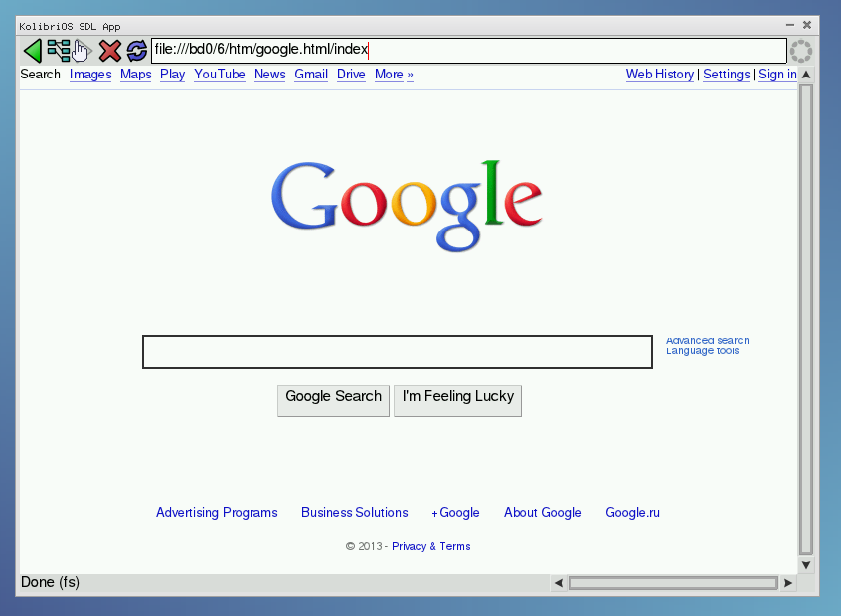Click the I'm Feeling Lucky button
841x616 pixels.
coord(457,397)
